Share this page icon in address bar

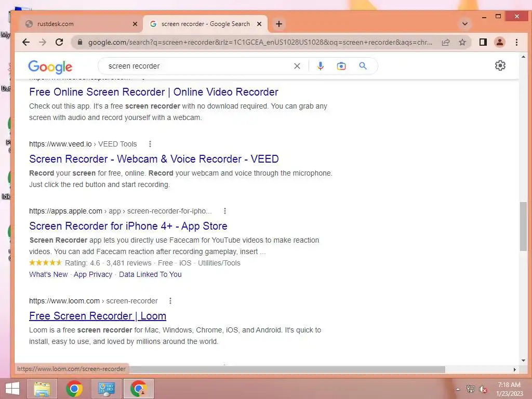pyautogui.click(x=446, y=43)
